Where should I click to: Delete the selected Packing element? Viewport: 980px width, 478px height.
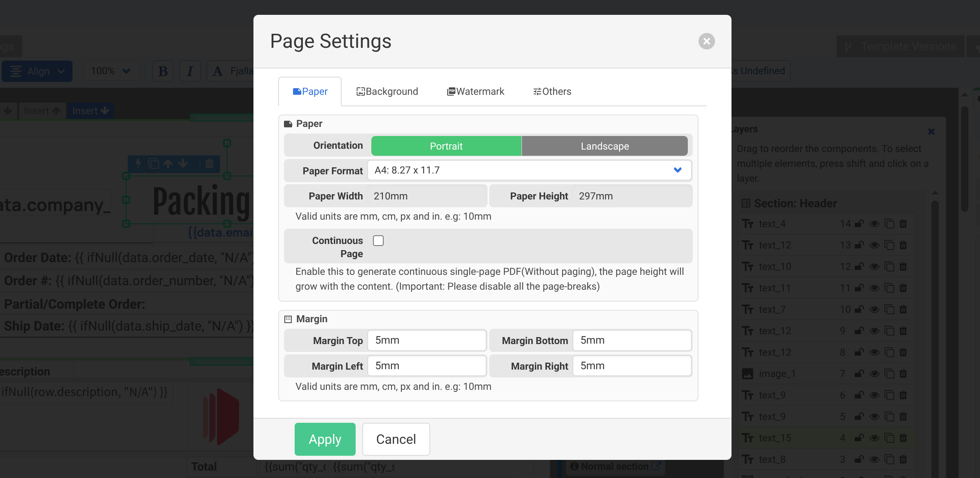pos(209,164)
